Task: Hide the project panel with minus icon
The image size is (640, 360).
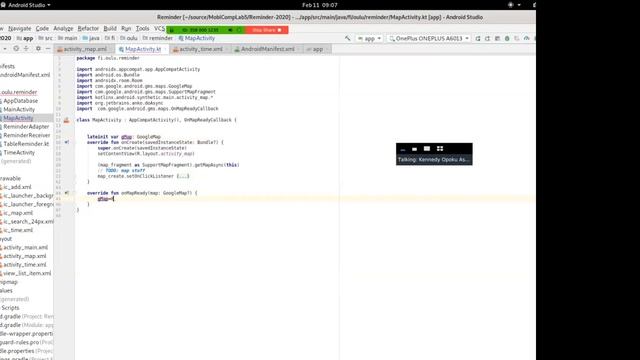Action: pos(48,49)
